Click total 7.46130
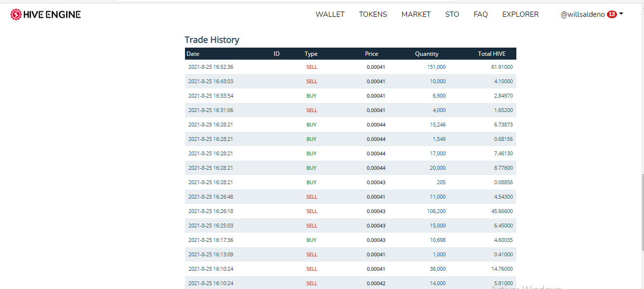 [x=503, y=153]
